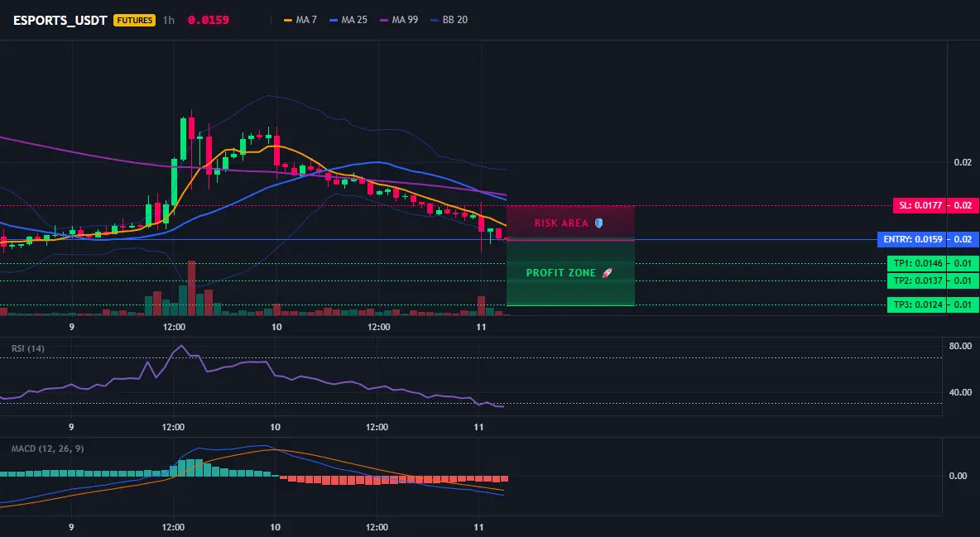Click the TP1: 0.0146 target label
Viewport: 980px width, 537px height.
click(917, 263)
